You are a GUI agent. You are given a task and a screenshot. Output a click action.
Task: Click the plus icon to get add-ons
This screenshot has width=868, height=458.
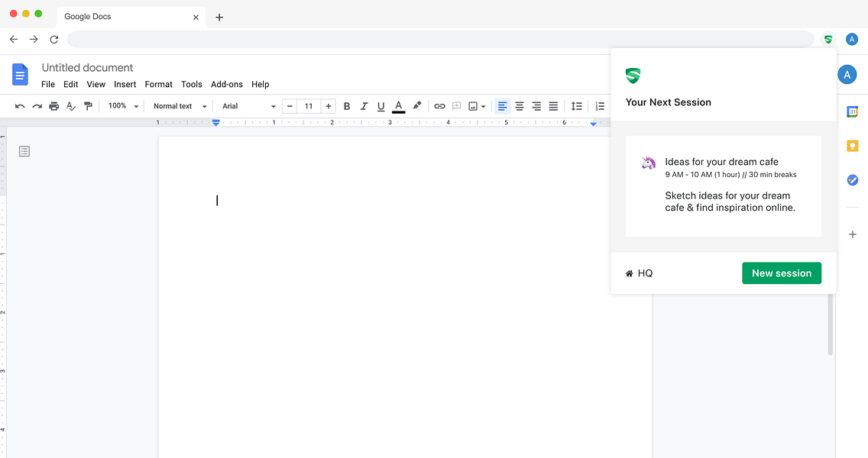(x=853, y=234)
